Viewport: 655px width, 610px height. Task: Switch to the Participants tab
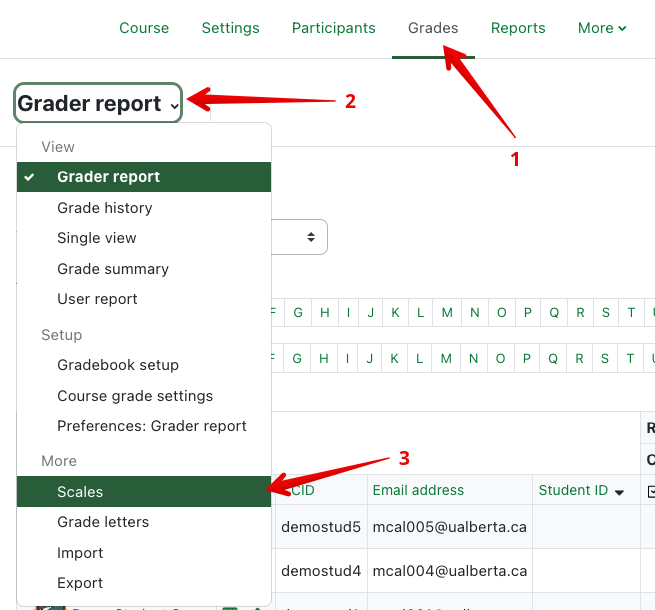(x=333, y=28)
